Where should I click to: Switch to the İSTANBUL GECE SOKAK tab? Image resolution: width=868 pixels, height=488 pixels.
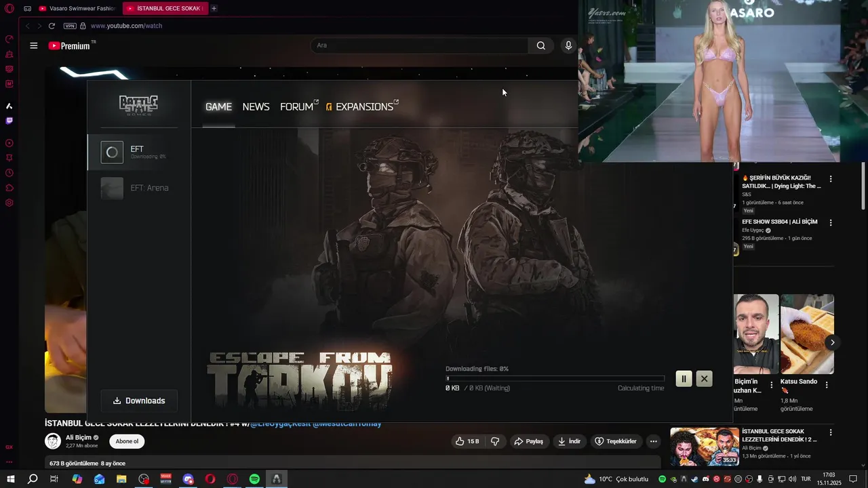coord(166,8)
